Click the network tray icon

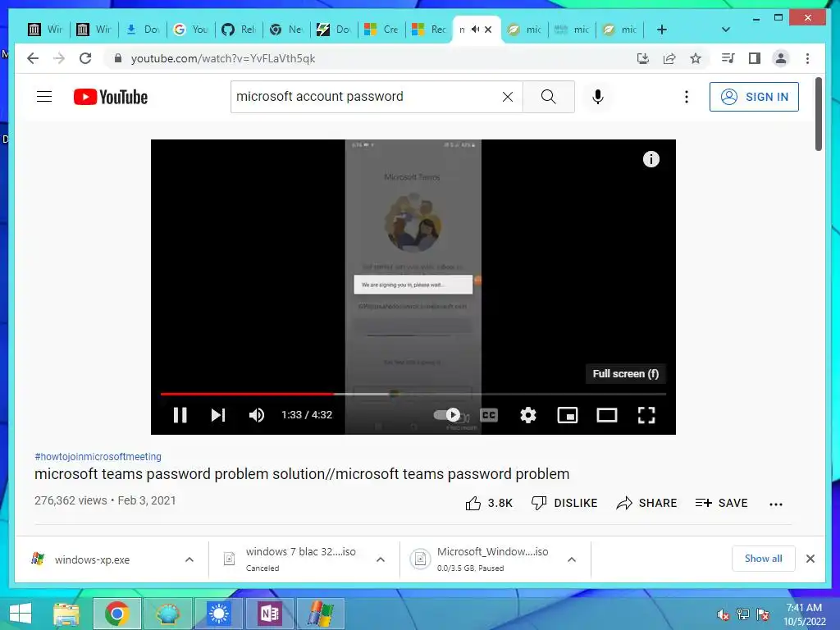(x=743, y=614)
